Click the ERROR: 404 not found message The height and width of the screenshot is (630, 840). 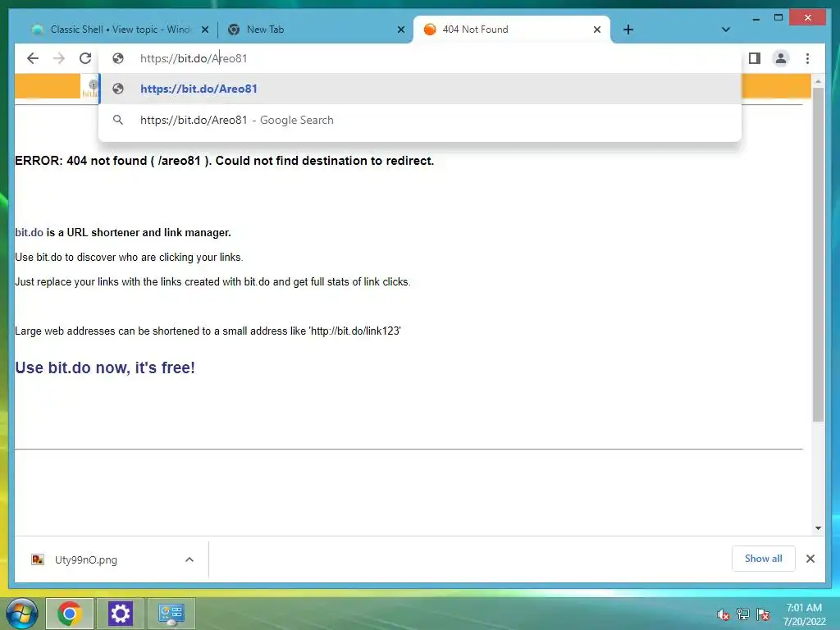pyautogui.click(x=225, y=161)
